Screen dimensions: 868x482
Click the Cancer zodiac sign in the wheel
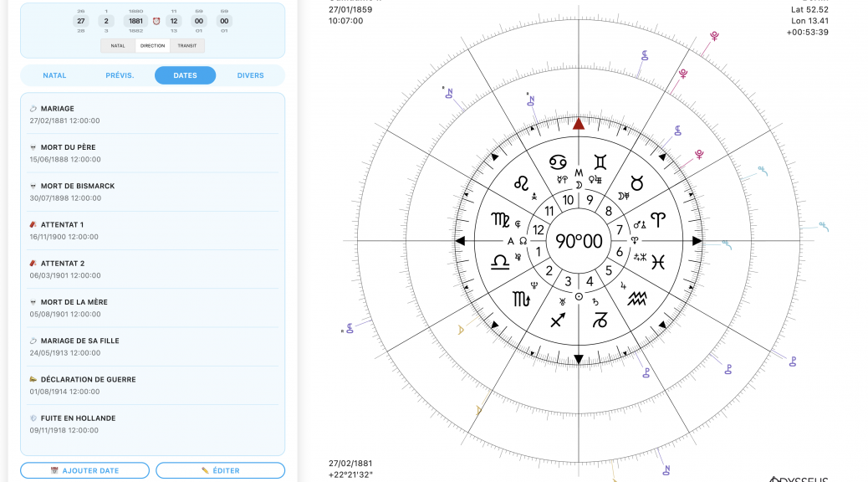pos(557,162)
